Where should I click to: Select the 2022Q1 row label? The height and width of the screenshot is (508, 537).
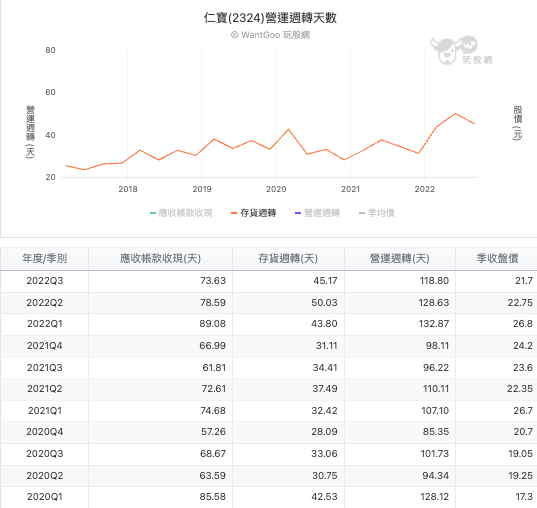[x=45, y=324]
